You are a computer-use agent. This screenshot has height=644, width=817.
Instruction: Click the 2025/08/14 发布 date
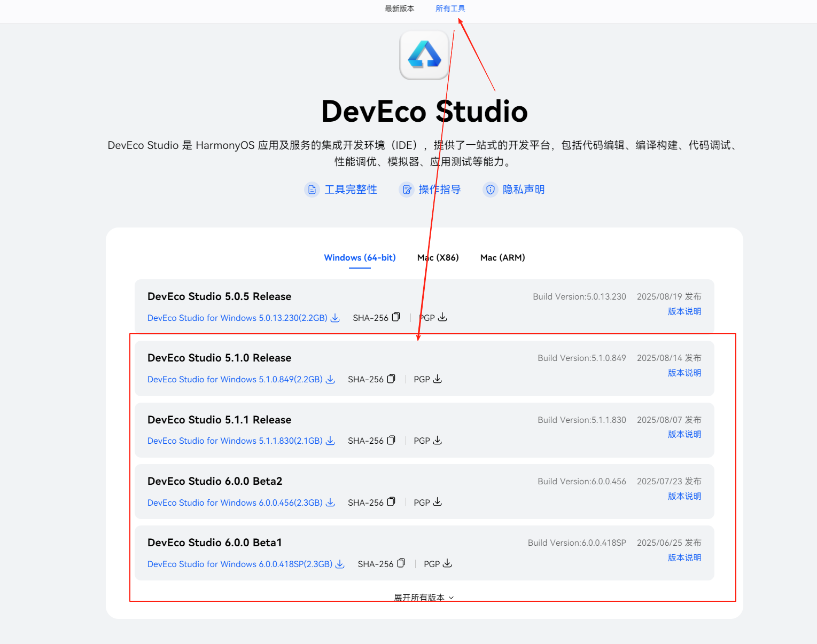point(669,358)
